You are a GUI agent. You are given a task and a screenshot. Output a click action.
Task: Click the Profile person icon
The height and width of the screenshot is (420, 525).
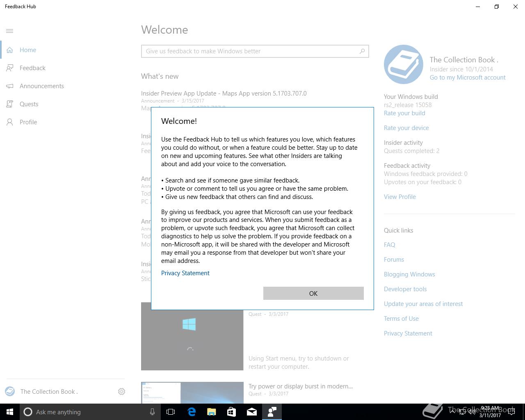(x=10, y=122)
